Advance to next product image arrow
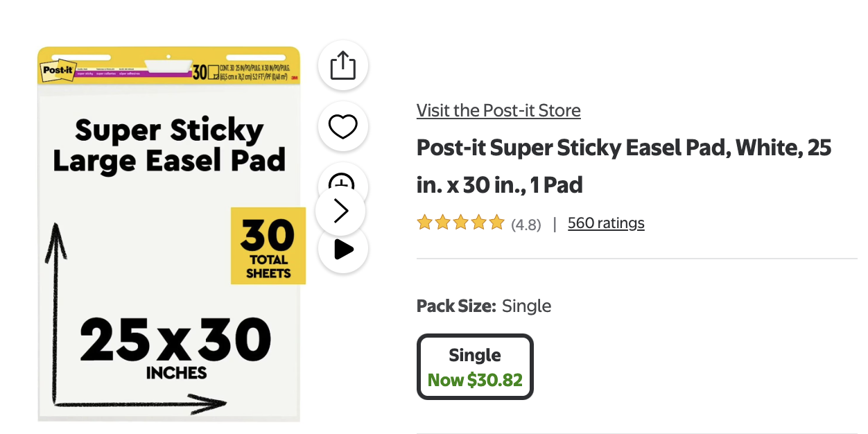Image resolution: width=868 pixels, height=434 pixels. tap(340, 211)
